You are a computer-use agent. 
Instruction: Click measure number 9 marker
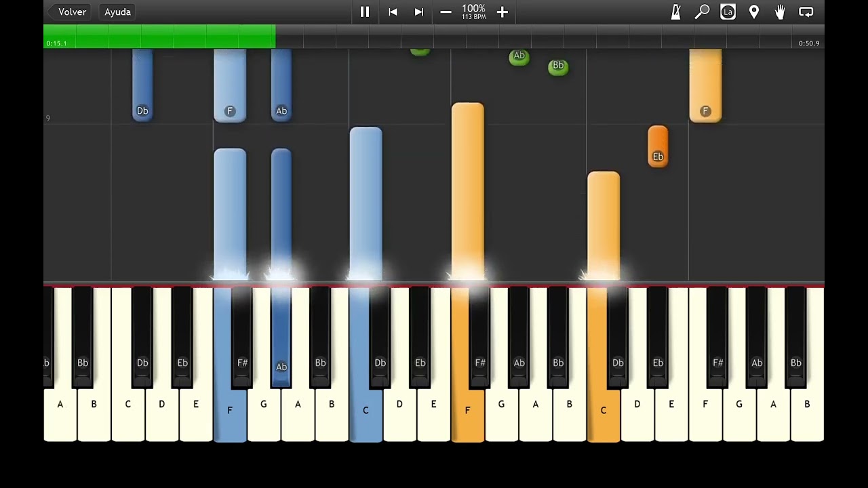tap(47, 119)
